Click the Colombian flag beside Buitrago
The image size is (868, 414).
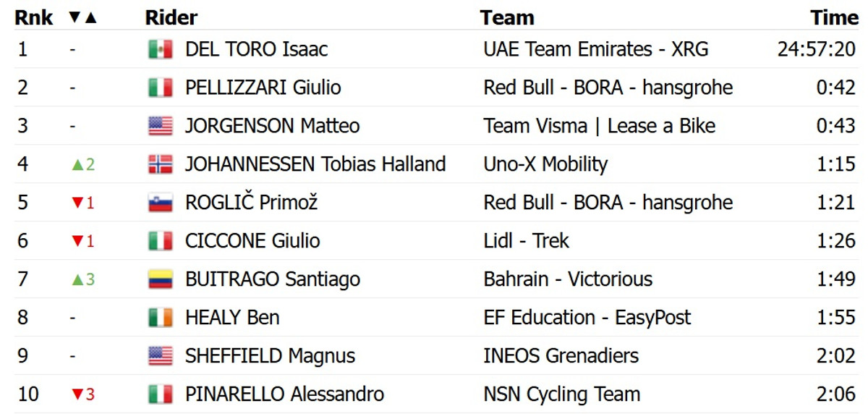pos(160,279)
